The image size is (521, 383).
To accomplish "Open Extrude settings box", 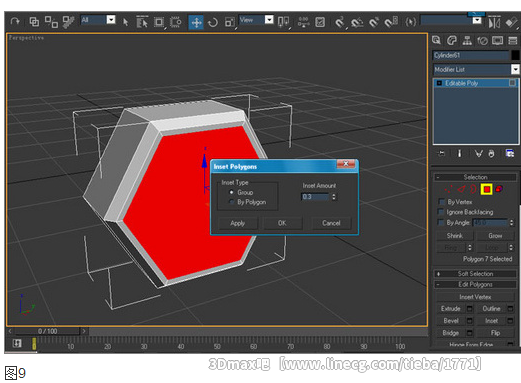I will [x=470, y=309].
